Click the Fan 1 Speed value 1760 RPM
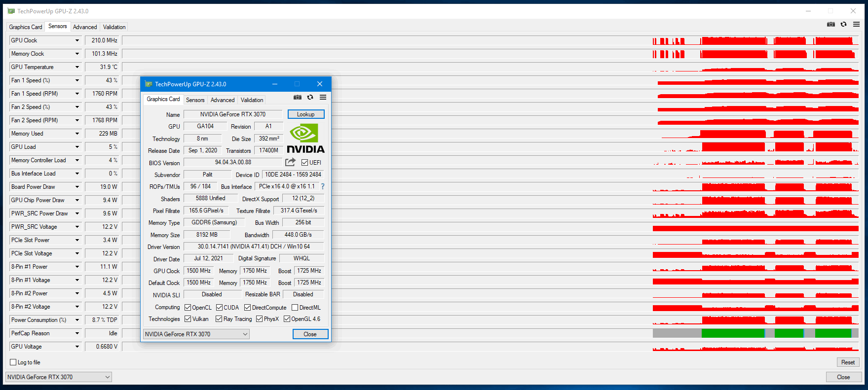The image size is (868, 390). pyautogui.click(x=102, y=94)
